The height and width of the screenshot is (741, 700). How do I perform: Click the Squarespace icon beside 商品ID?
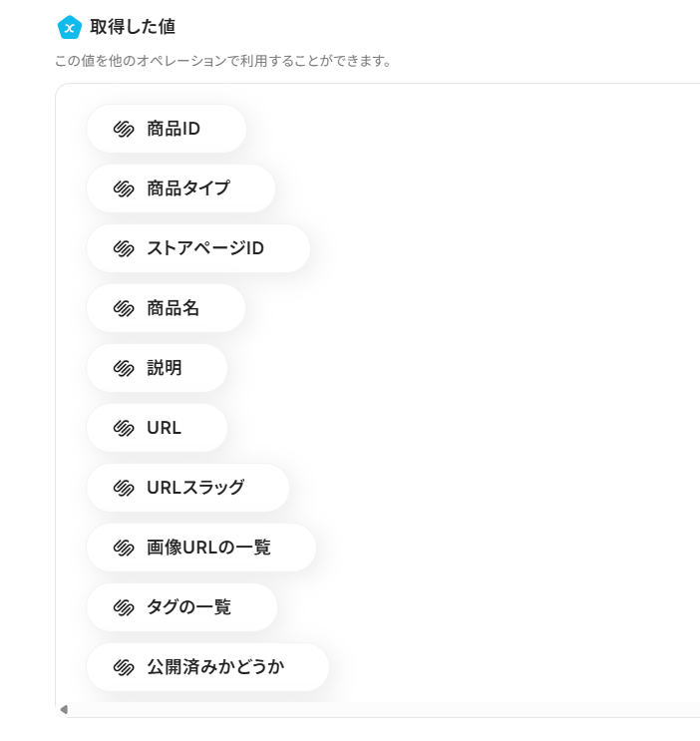click(x=124, y=130)
